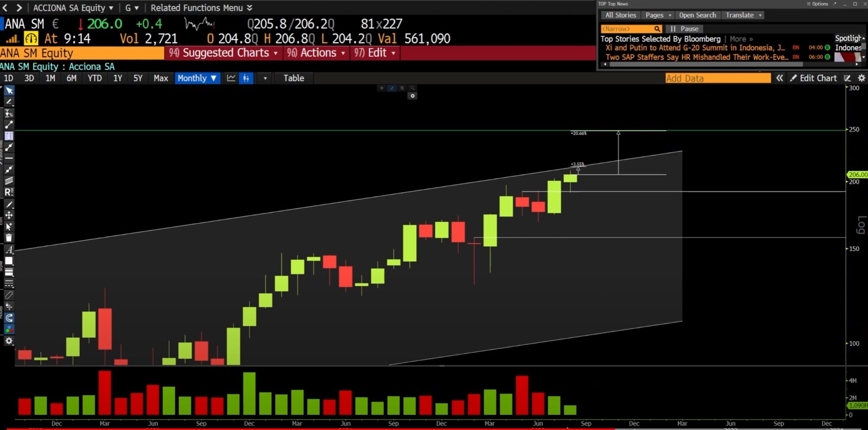The height and width of the screenshot is (430, 868).
Task: Click the delayed-quote clock icon
Action: [31, 38]
